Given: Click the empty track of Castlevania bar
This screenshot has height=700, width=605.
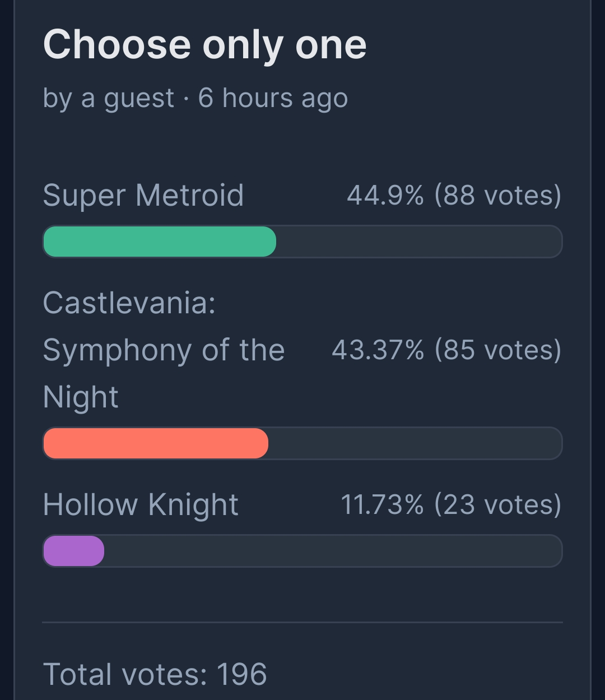Looking at the screenshot, I should click(415, 443).
